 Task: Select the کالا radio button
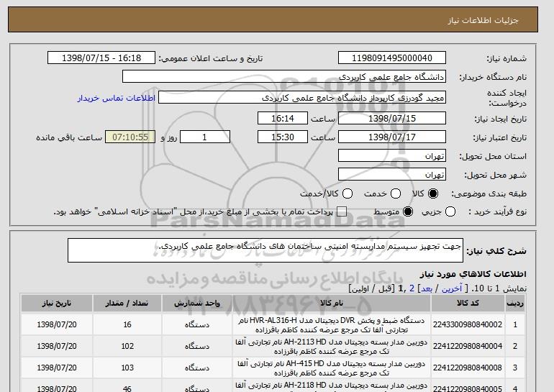(x=433, y=193)
